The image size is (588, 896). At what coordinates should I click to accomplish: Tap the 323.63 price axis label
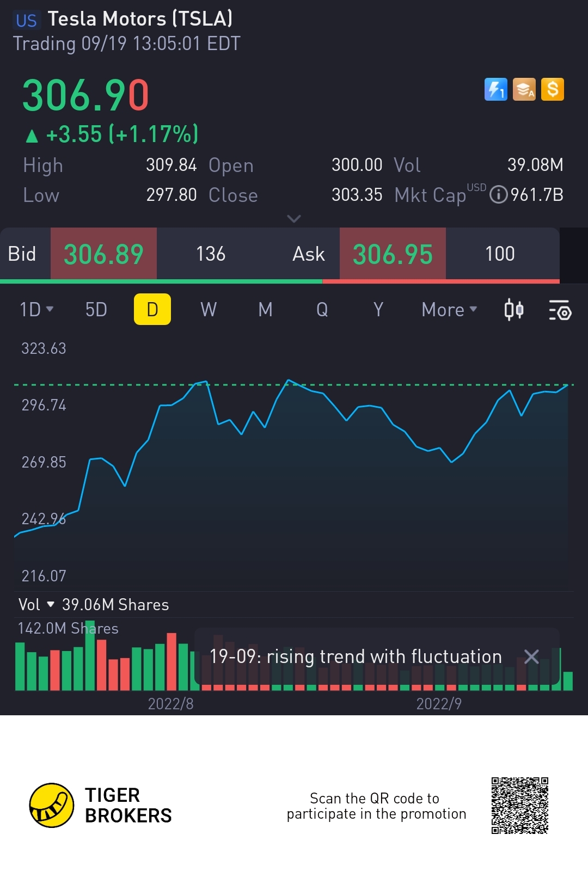pyautogui.click(x=44, y=348)
